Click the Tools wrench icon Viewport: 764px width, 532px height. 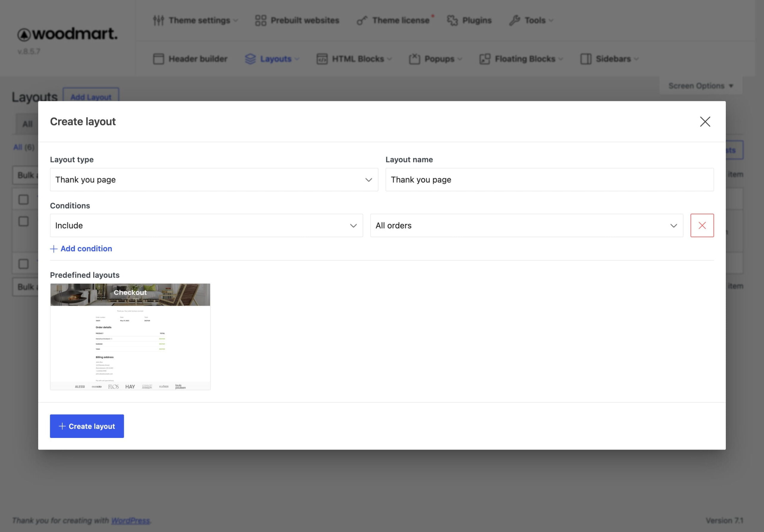click(515, 20)
